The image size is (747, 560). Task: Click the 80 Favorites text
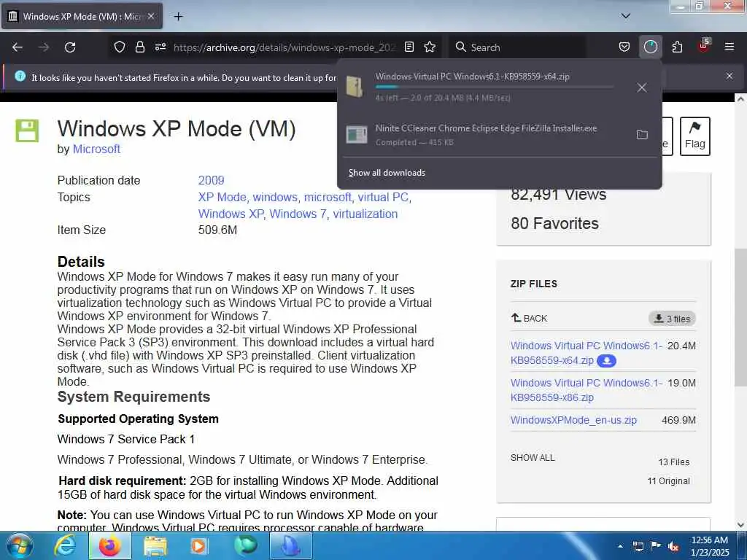tap(554, 223)
